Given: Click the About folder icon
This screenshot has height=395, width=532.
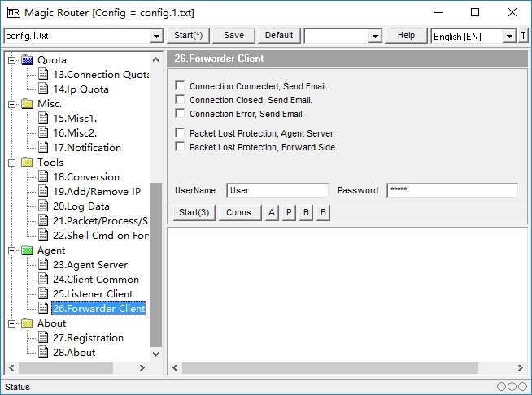Looking at the screenshot, I should (27, 323).
